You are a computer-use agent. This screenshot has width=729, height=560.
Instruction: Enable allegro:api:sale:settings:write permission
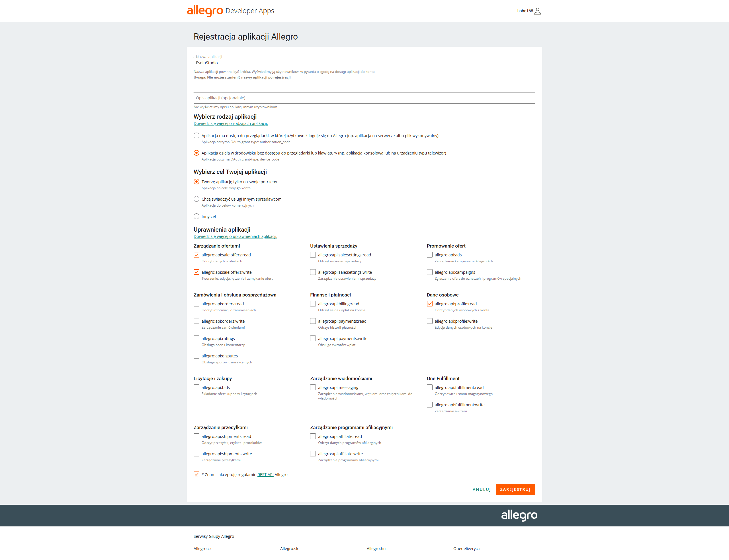tap(313, 272)
